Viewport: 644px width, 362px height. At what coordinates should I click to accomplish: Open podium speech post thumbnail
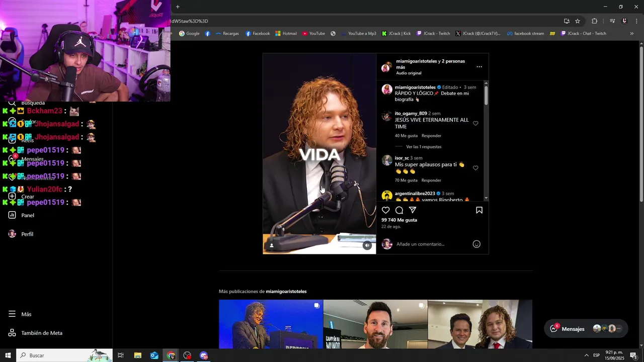tap(271, 324)
